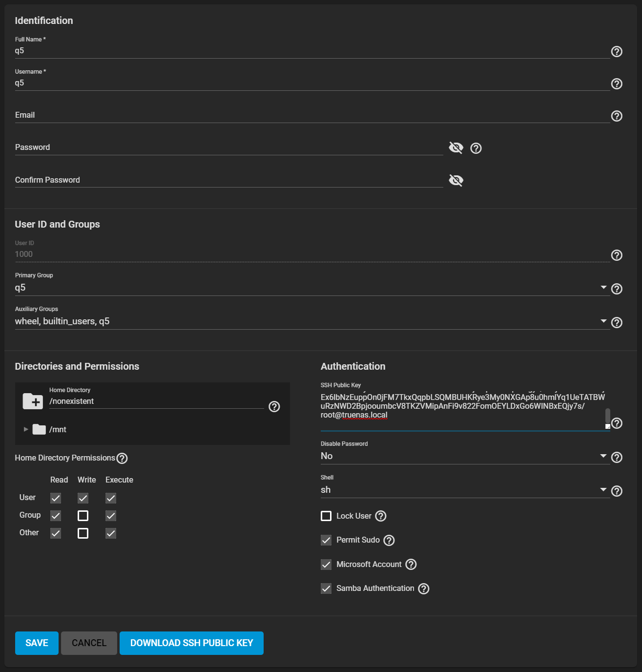The image size is (642, 672).
Task: Open the Primary Group dropdown
Action: point(603,288)
